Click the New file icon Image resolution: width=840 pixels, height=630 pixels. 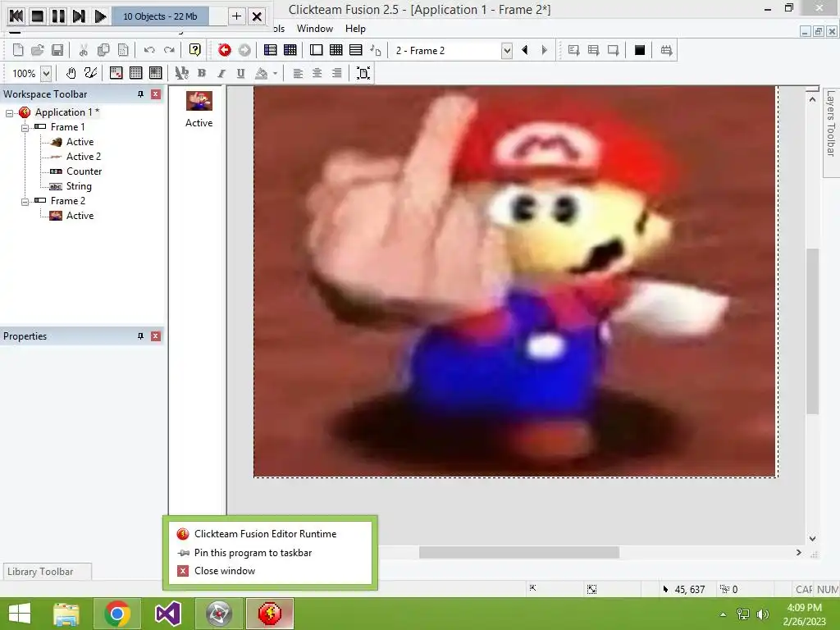click(x=18, y=50)
